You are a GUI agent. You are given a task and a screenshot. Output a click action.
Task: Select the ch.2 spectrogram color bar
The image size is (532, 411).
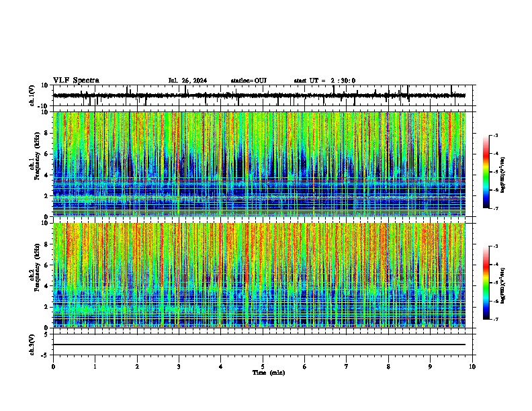486,283
